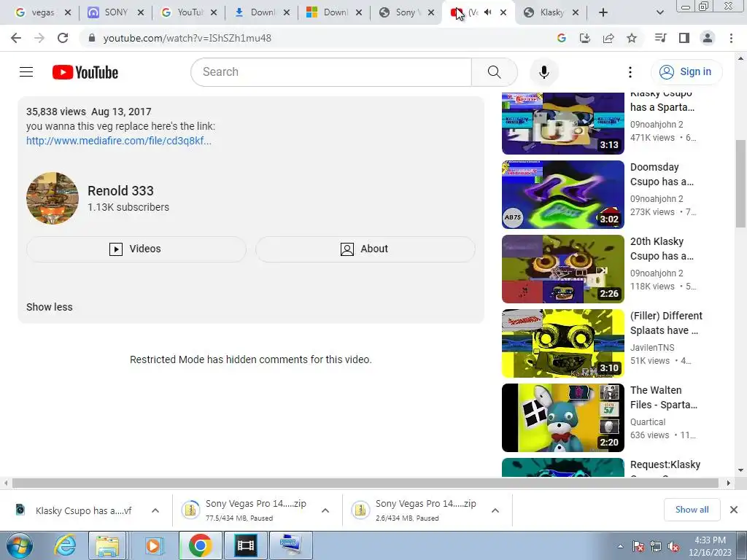
Task: Switch to Sony V tab
Action: (408, 12)
